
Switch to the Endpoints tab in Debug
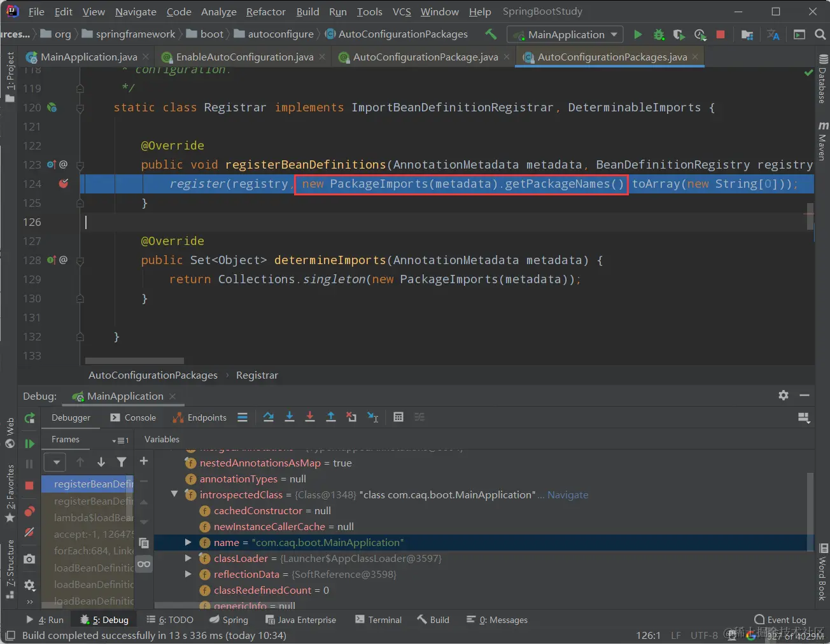[x=199, y=417]
